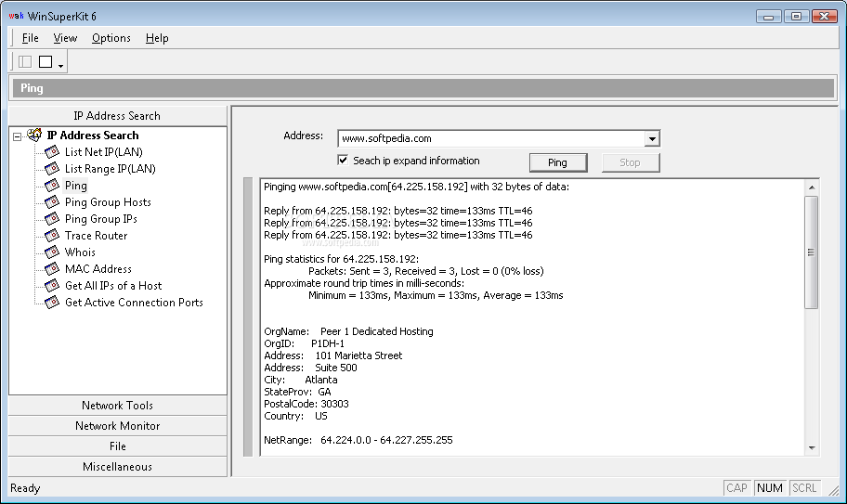Open the View menu

[x=65, y=38]
